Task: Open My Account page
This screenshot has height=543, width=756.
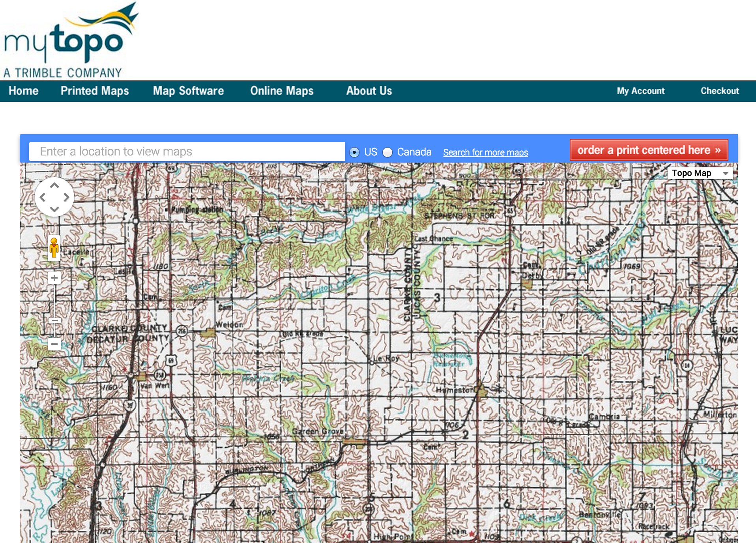Action: click(x=640, y=91)
